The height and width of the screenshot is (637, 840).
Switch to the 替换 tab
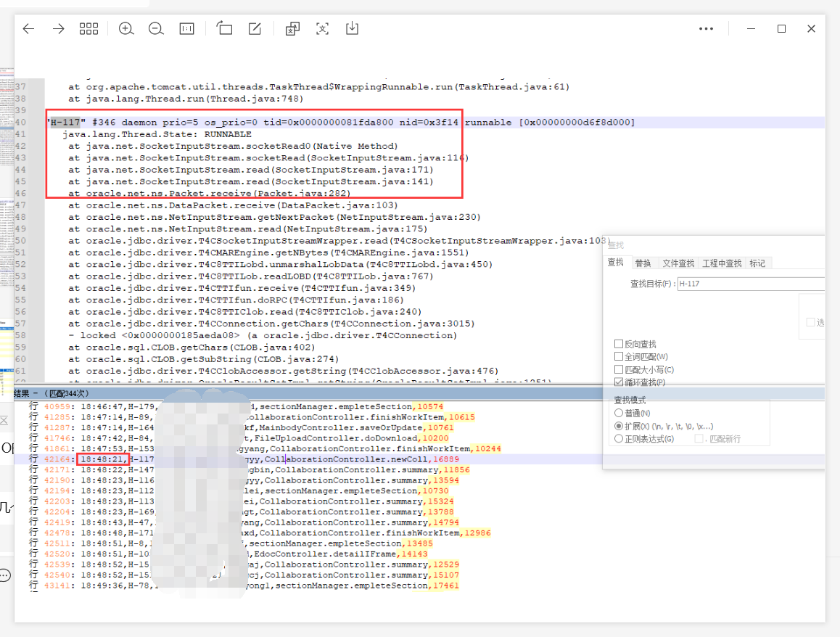pos(643,263)
